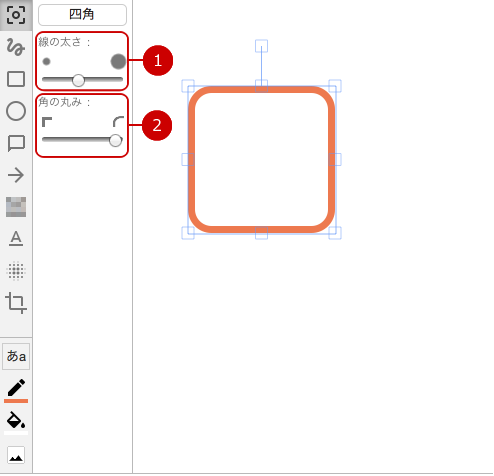The image size is (494, 476).
Task: Select the rectangle shape tool
Action: point(16,79)
